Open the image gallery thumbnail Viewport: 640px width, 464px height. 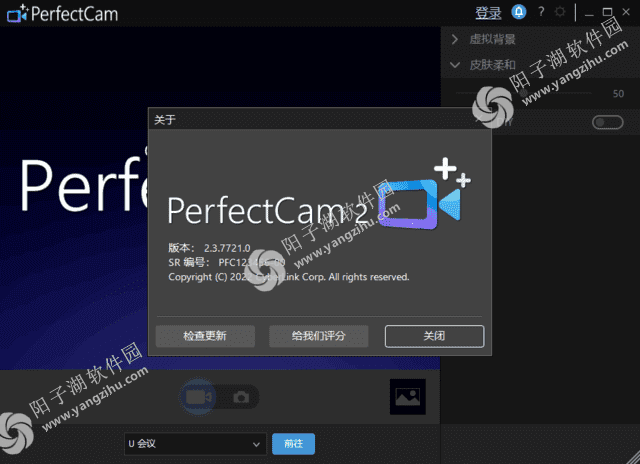click(408, 397)
